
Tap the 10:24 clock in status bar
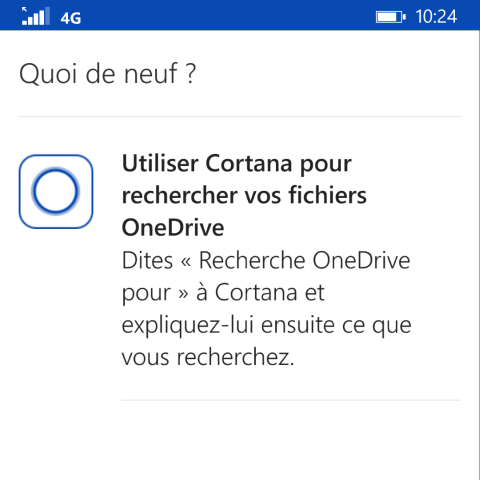click(436, 17)
